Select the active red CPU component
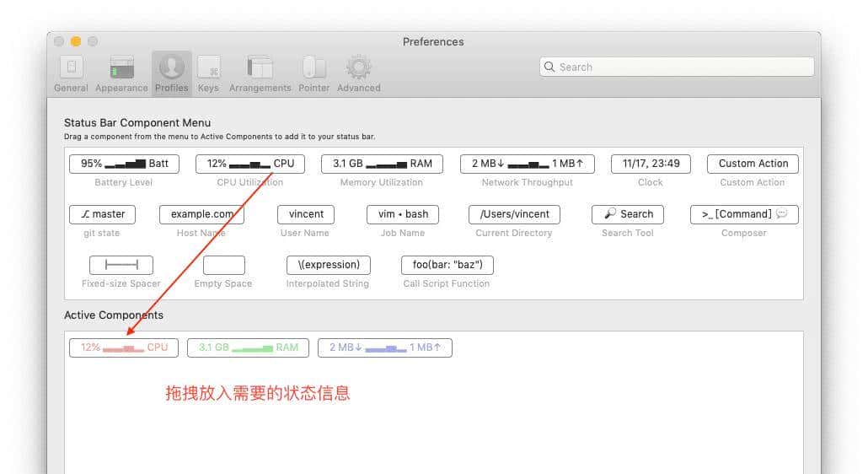This screenshot has width=868, height=474. click(x=124, y=347)
